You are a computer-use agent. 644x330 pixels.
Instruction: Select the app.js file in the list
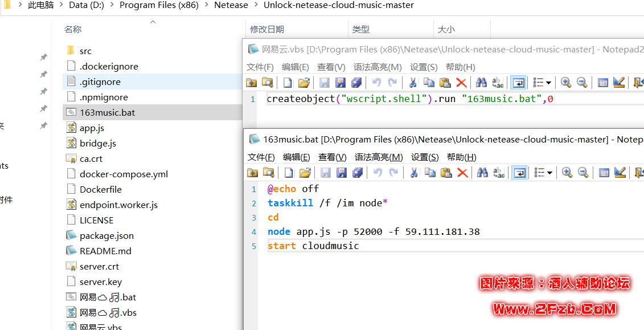click(x=92, y=128)
